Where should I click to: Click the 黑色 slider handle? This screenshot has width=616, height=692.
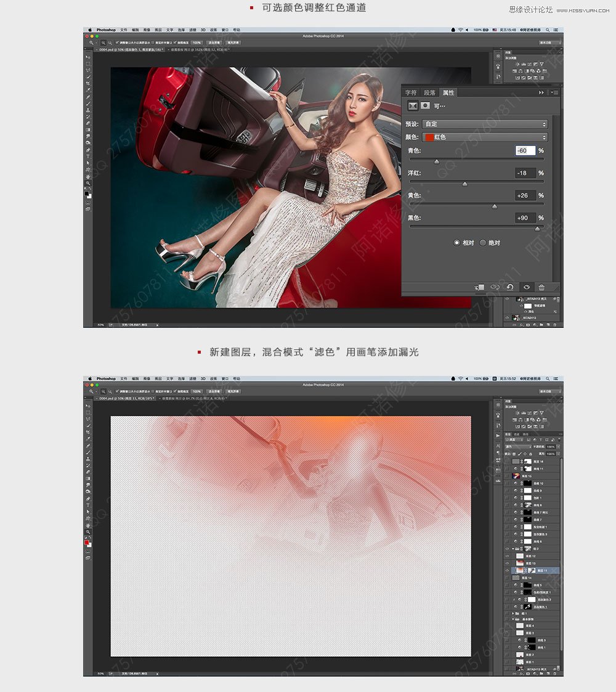(x=537, y=229)
